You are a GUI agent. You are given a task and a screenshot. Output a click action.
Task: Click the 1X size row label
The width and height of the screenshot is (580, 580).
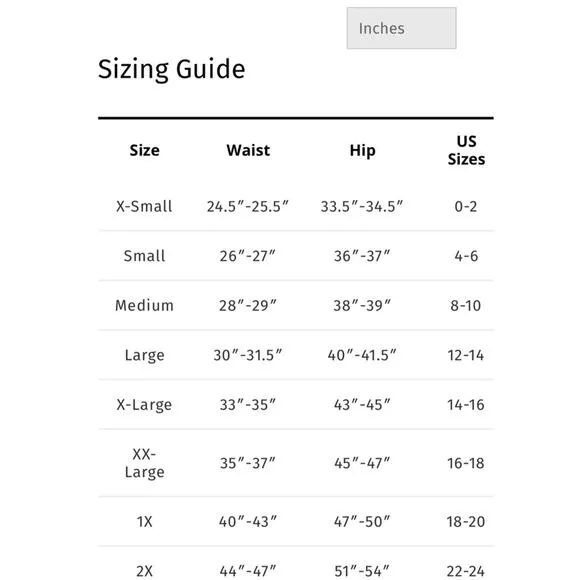pos(144,522)
